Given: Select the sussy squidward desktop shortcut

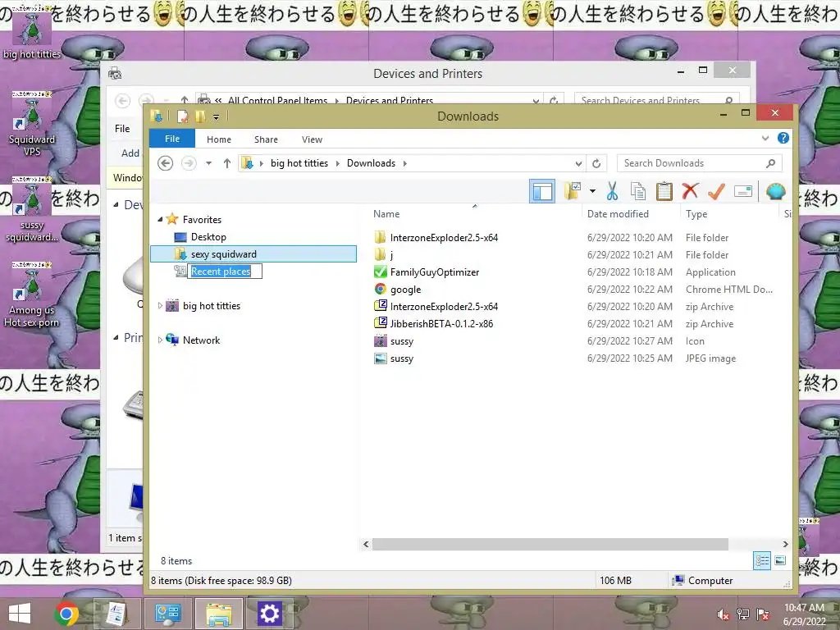Looking at the screenshot, I should click(32, 210).
